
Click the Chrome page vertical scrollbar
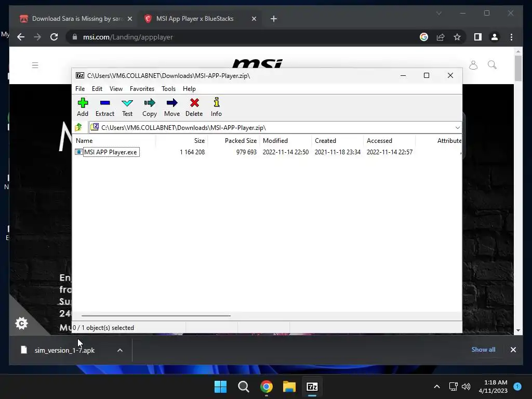tap(518, 68)
